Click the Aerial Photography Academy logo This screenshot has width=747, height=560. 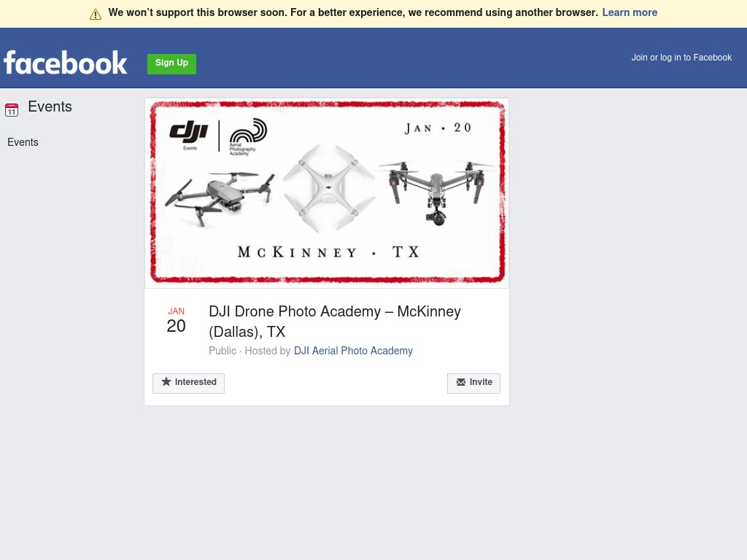[248, 136]
